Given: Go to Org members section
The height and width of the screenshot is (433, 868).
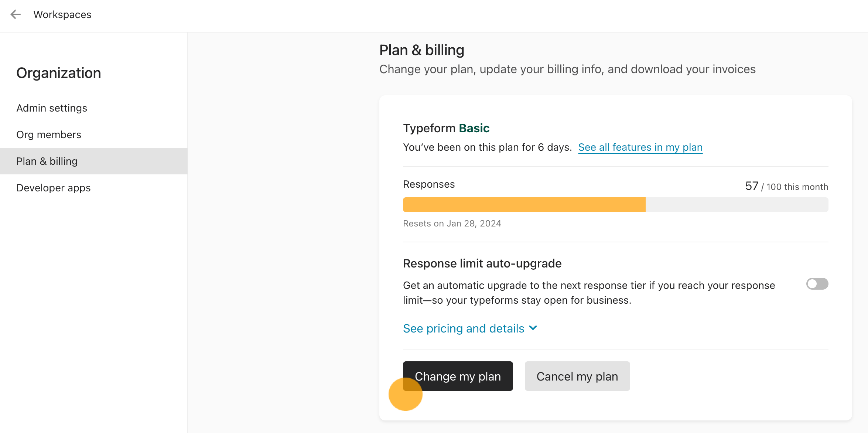Looking at the screenshot, I should (49, 135).
